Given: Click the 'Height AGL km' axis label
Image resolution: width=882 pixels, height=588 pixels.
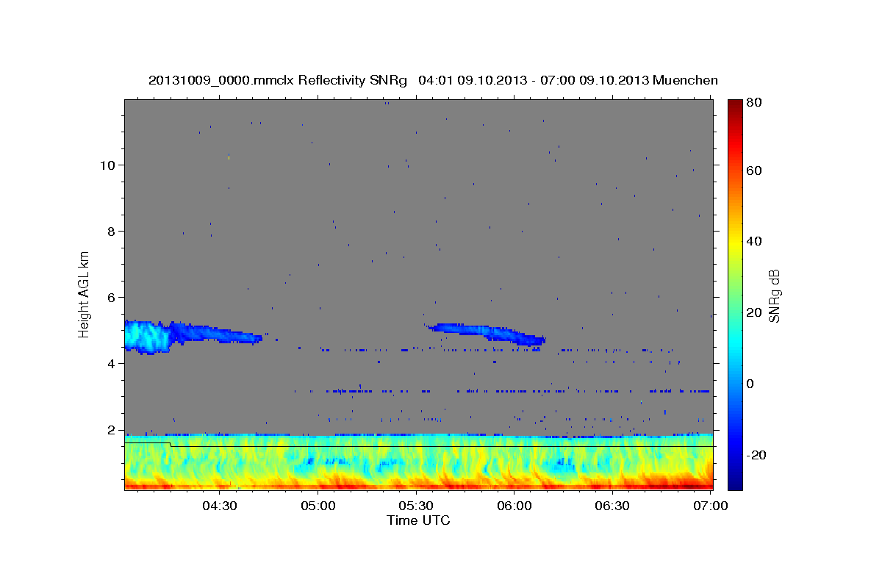Looking at the screenshot, I should pyautogui.click(x=85, y=293).
